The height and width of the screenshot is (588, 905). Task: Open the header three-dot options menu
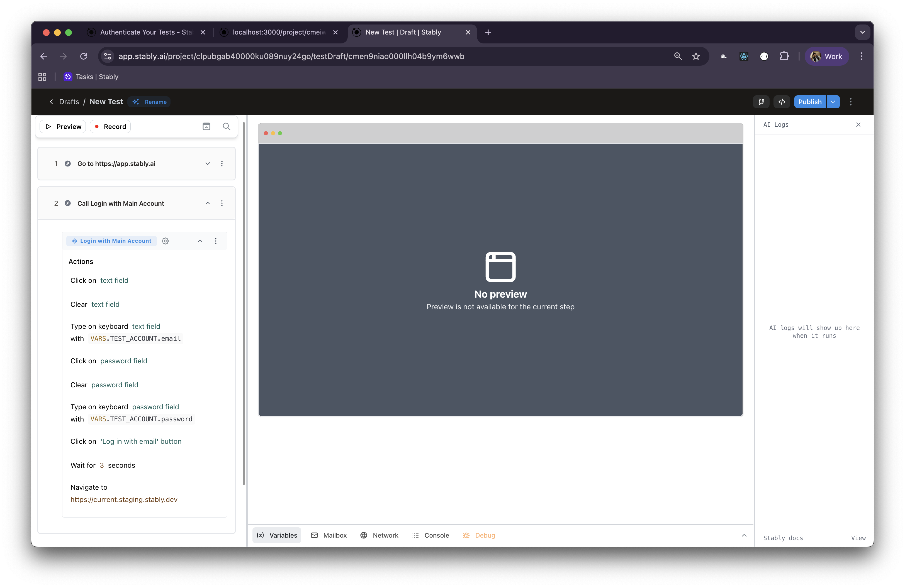click(x=851, y=102)
